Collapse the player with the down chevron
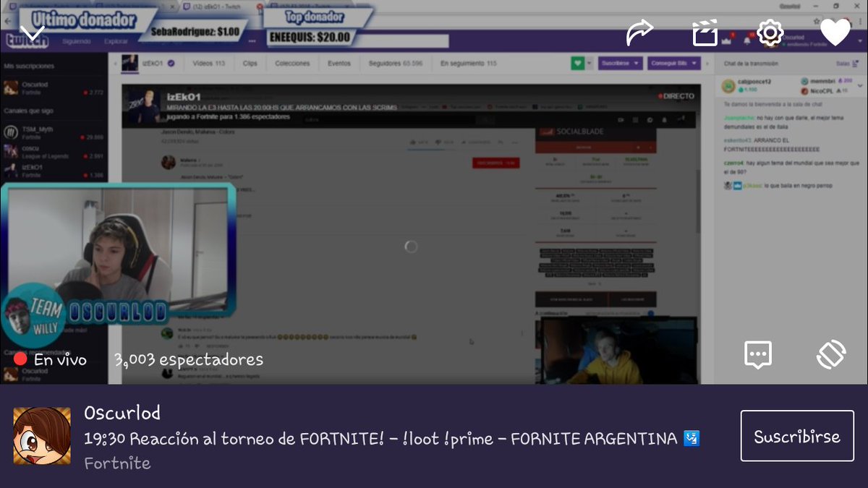 pos(33,33)
